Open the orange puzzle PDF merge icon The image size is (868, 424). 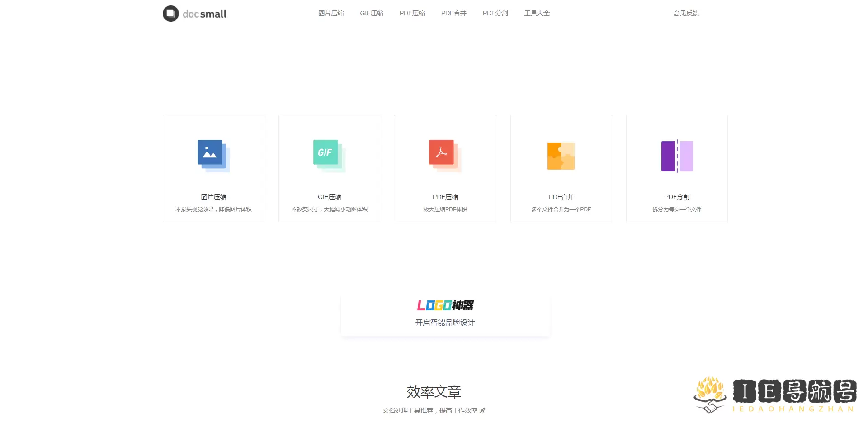click(x=561, y=156)
